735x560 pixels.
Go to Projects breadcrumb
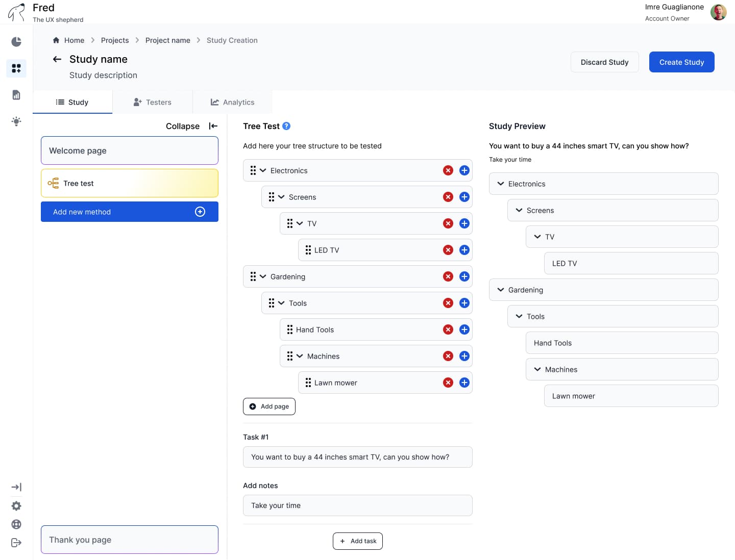click(x=115, y=40)
